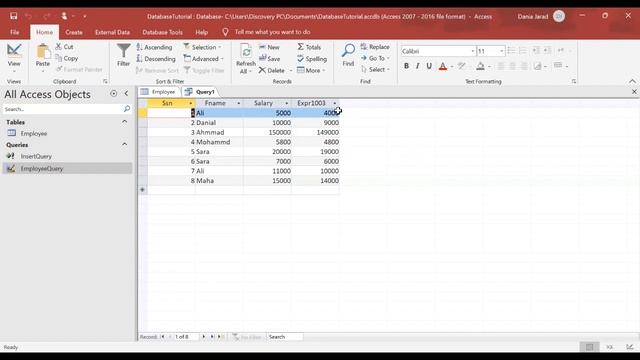Image resolution: width=640 pixels, height=360 pixels.
Task: Open Advanced filter options dropdown
Action: pyautogui.click(x=204, y=58)
